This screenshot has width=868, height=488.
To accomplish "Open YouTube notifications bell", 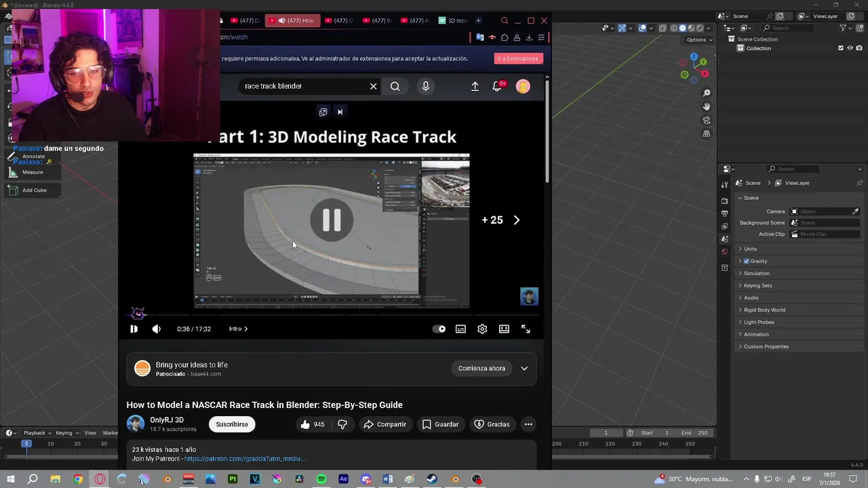I will (x=497, y=86).
